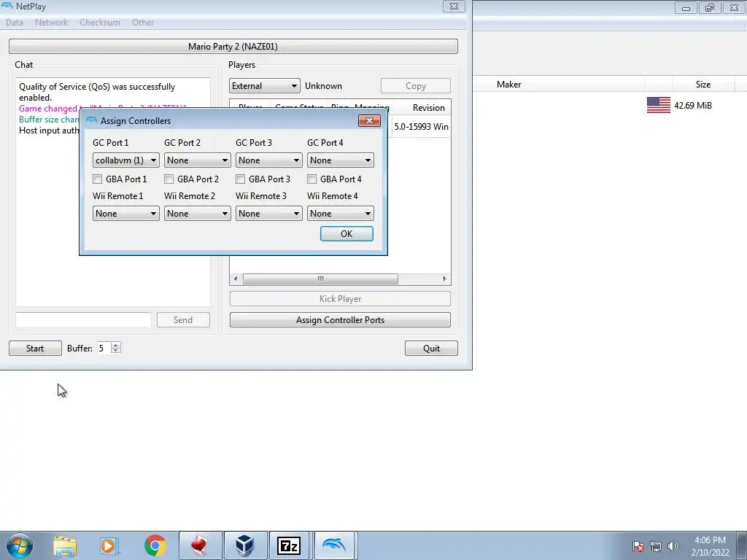This screenshot has width=747, height=560.
Task: Expand Wii Remote 3 dropdown
Action: (268, 214)
